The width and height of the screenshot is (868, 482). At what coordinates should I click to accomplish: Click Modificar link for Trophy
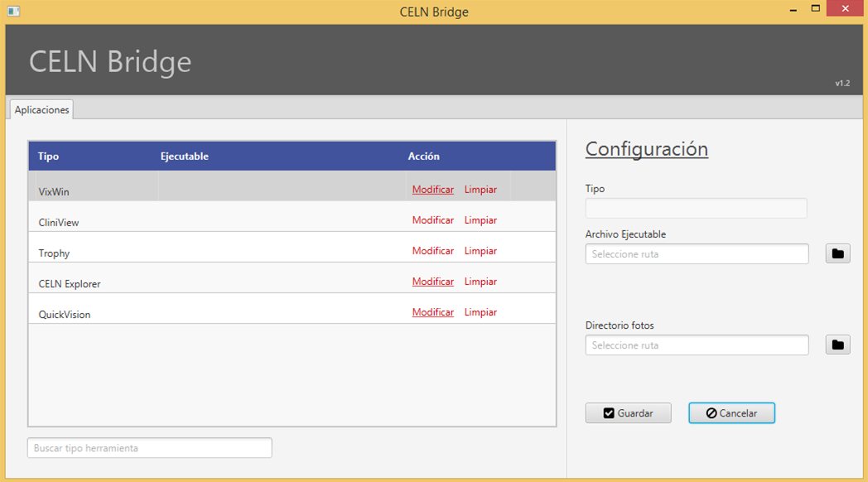[x=433, y=251]
